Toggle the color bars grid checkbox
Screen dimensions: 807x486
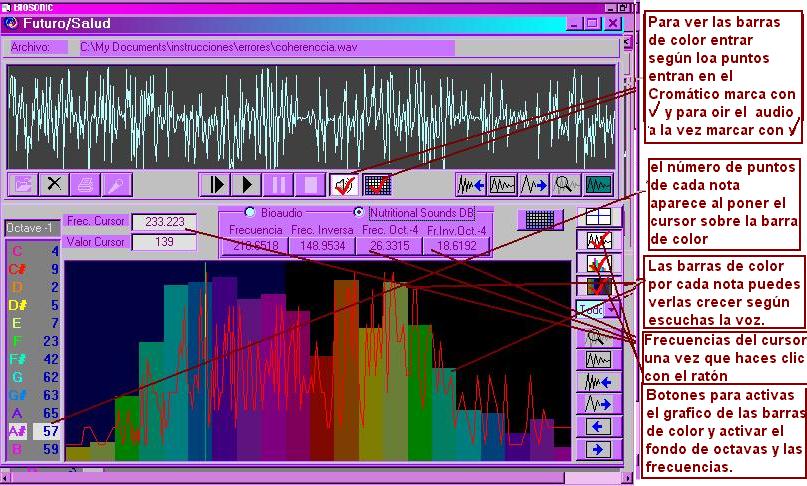tap(377, 185)
